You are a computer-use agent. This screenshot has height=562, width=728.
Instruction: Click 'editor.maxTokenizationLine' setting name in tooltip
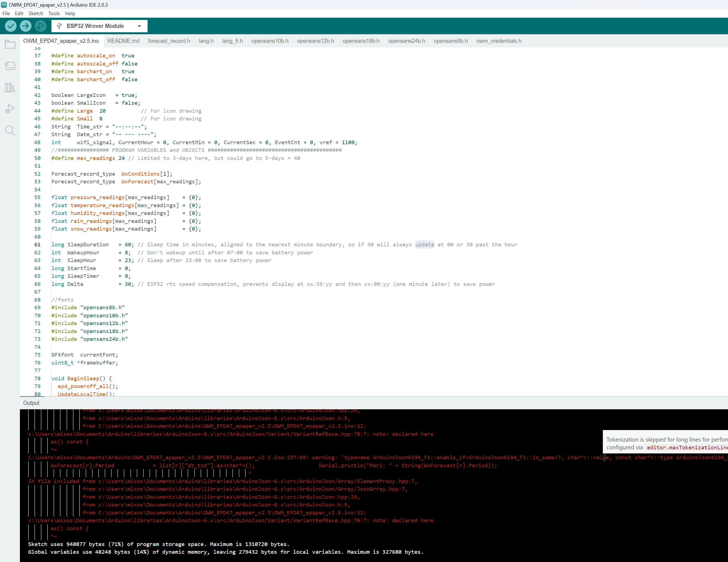tap(687, 447)
